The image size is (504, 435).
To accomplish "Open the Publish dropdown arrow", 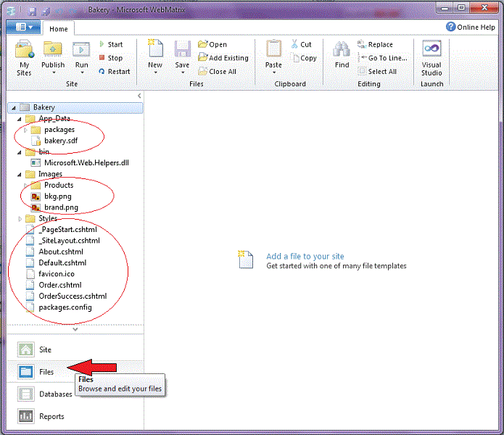I will tap(54, 72).
